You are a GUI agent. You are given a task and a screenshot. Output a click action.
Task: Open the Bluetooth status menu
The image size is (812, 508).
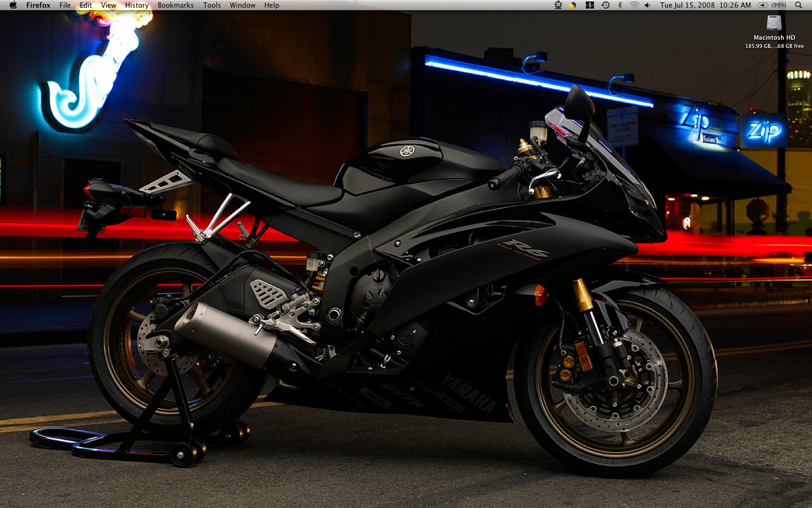coord(620,5)
